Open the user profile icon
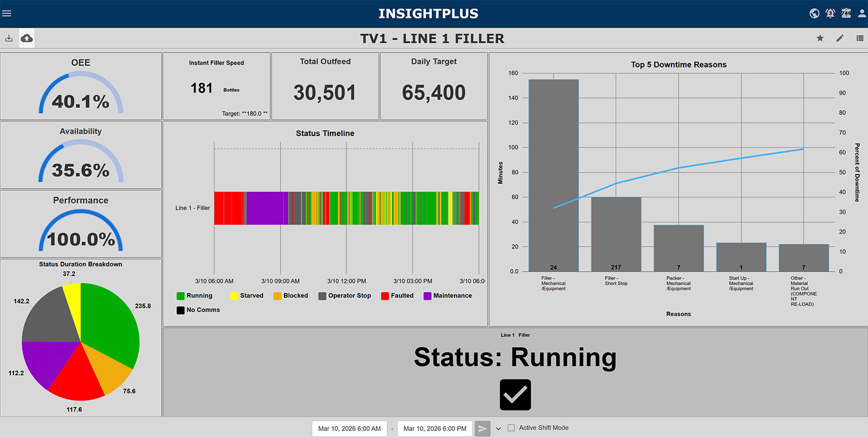 (x=861, y=14)
